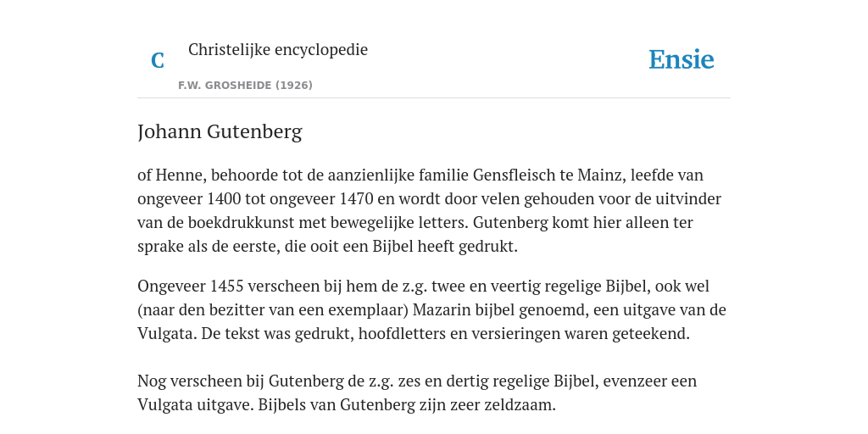Screen dimensions: 868x434
Task: Click the year '1400' in the article
Action: [x=224, y=198]
